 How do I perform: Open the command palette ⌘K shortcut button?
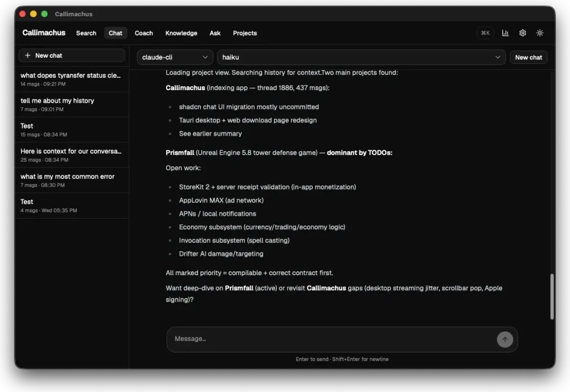pos(485,33)
